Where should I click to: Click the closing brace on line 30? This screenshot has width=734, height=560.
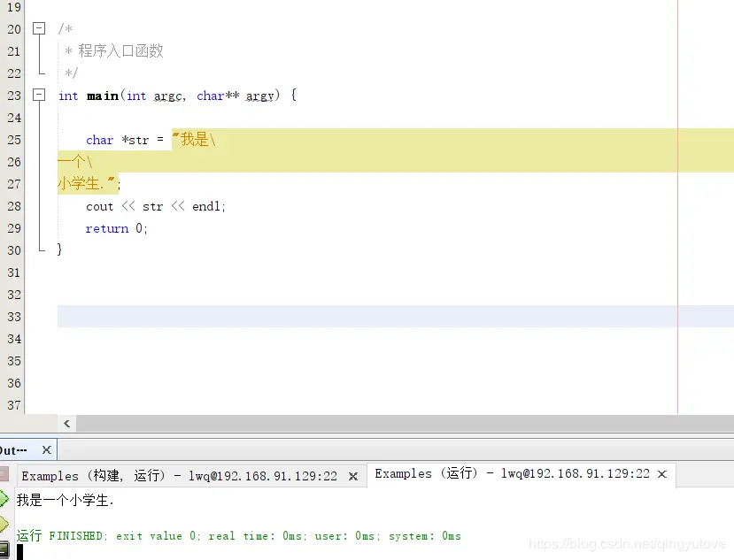click(x=59, y=249)
